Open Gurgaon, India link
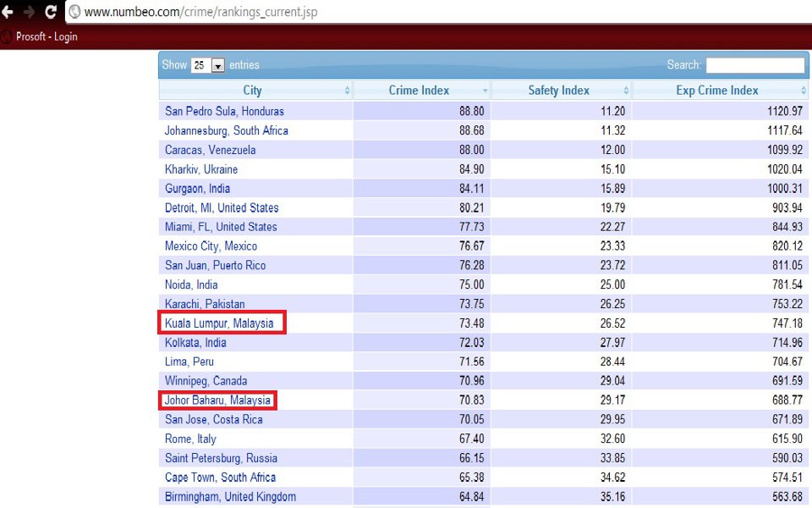 (197, 189)
